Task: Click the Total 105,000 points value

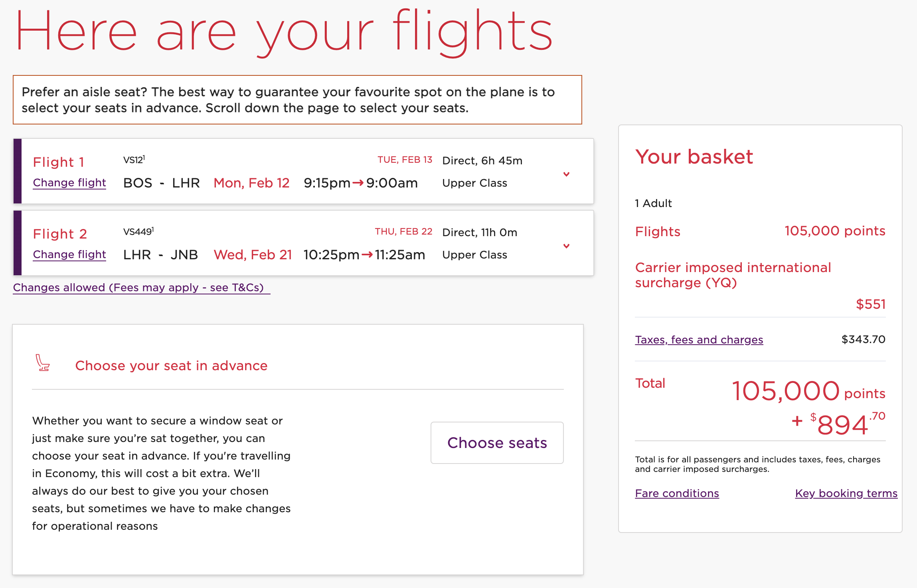Action: 808,391
